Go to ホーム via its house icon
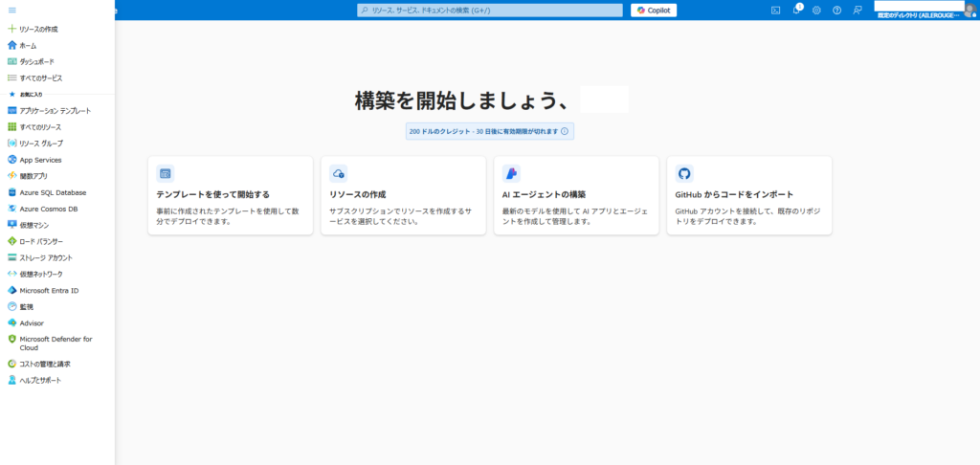980x465 pixels. coord(11,45)
